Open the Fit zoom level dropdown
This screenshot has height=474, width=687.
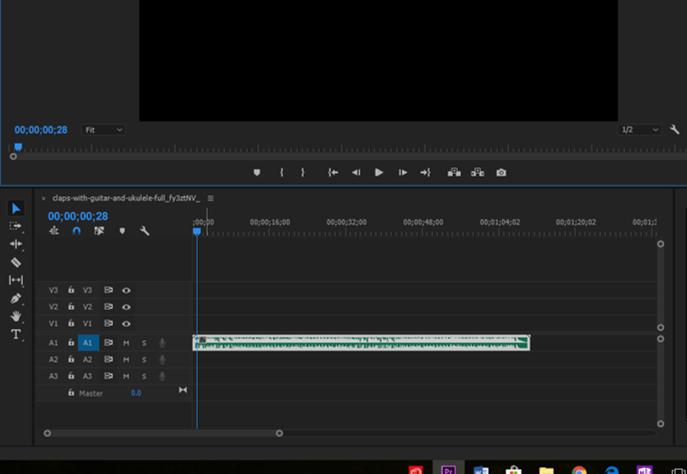104,130
